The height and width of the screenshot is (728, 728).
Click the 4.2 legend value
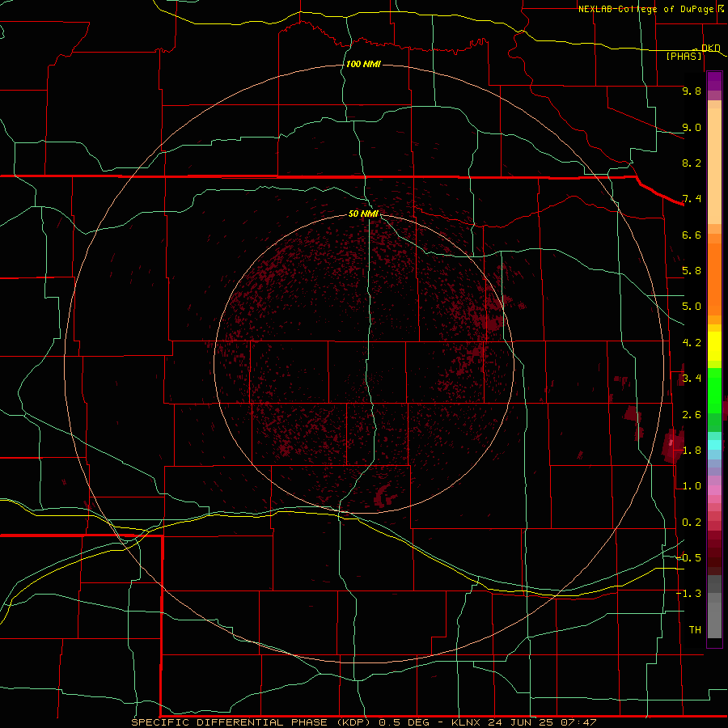click(x=692, y=343)
